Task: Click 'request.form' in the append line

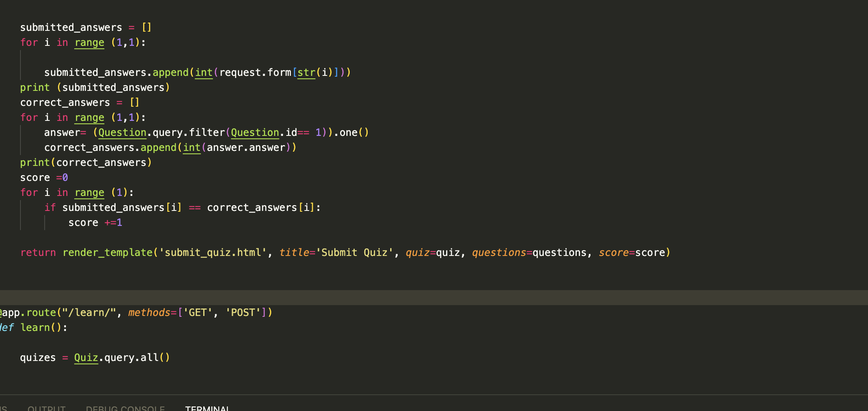Action: 255,73
